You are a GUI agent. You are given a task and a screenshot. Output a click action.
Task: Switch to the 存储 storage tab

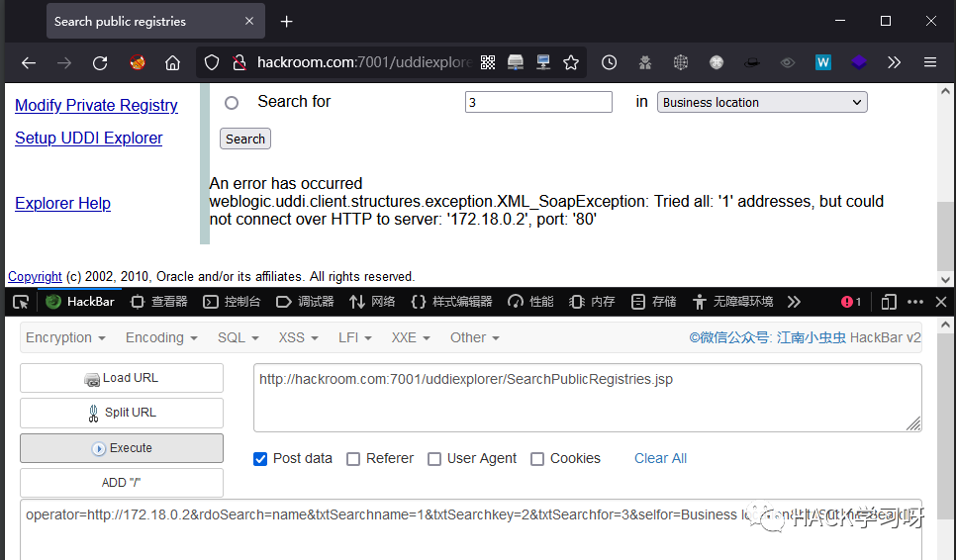654,302
